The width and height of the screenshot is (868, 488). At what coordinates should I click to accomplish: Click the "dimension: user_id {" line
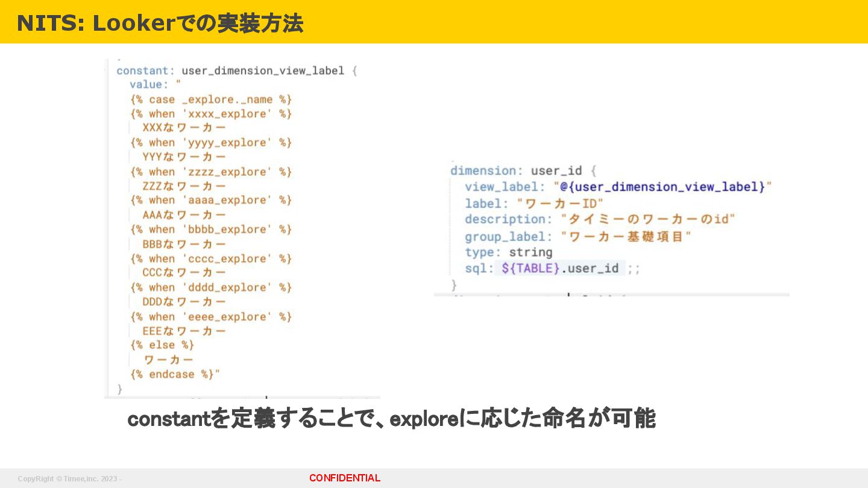[x=523, y=170]
